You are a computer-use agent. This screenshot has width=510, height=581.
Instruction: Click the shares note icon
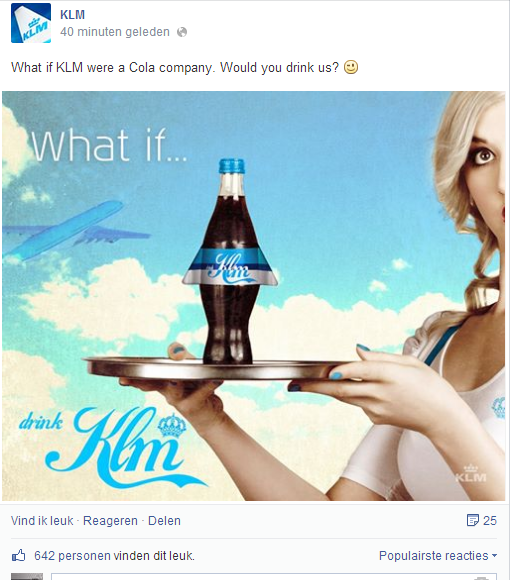473,520
